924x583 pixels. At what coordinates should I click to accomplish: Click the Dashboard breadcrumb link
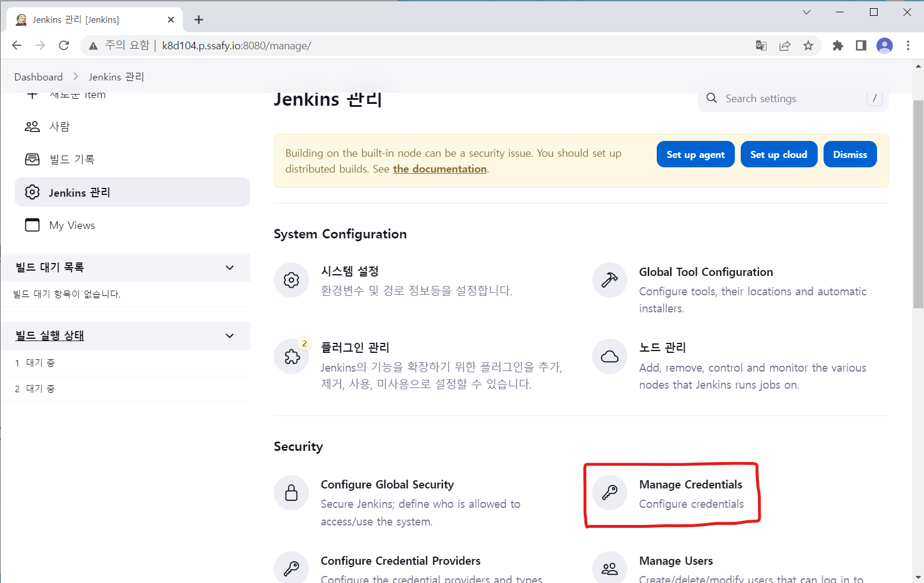(x=38, y=77)
